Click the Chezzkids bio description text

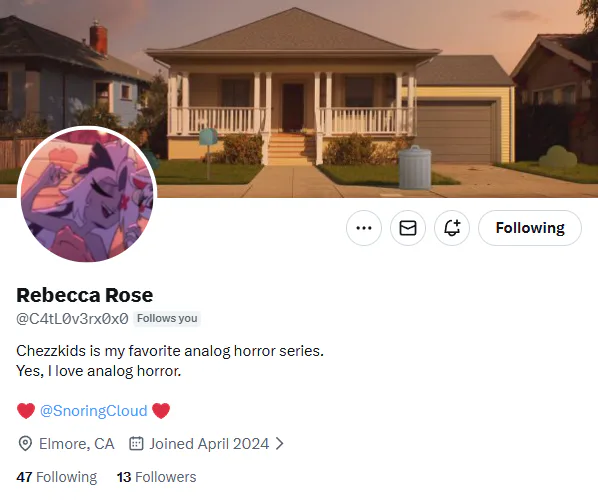pos(170,361)
